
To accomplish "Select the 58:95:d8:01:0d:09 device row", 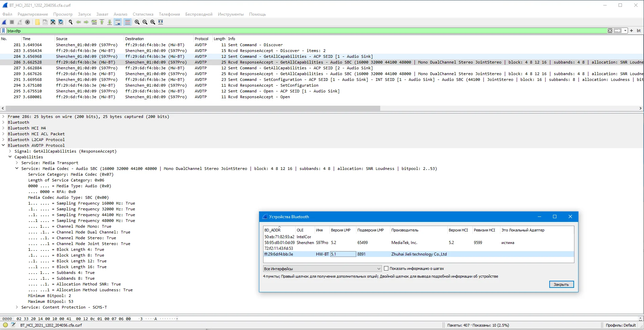I will point(419,243).
